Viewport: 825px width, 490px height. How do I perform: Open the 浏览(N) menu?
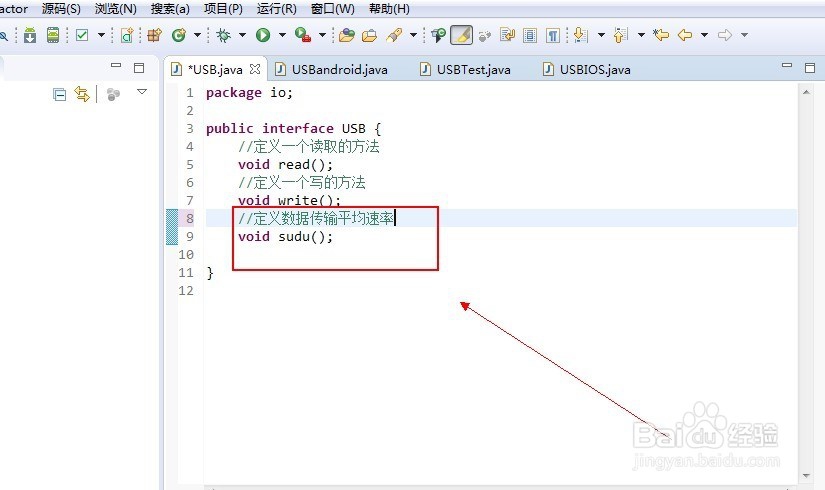click(116, 9)
